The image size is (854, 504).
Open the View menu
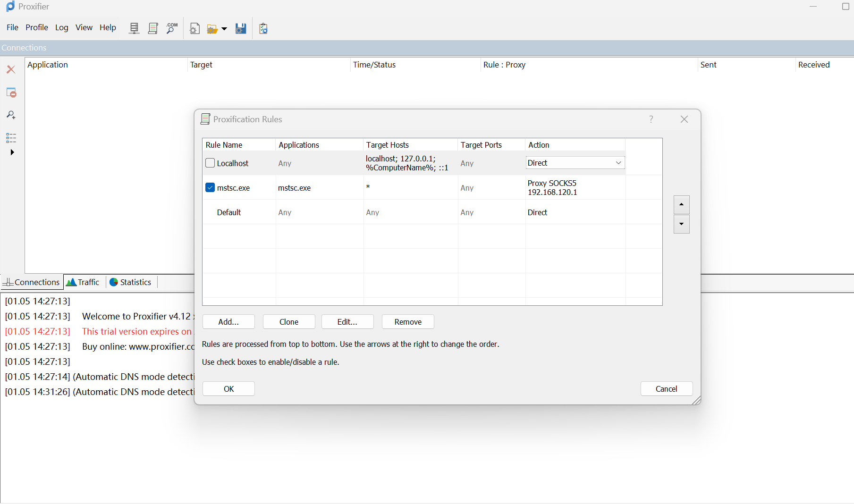pyautogui.click(x=84, y=27)
